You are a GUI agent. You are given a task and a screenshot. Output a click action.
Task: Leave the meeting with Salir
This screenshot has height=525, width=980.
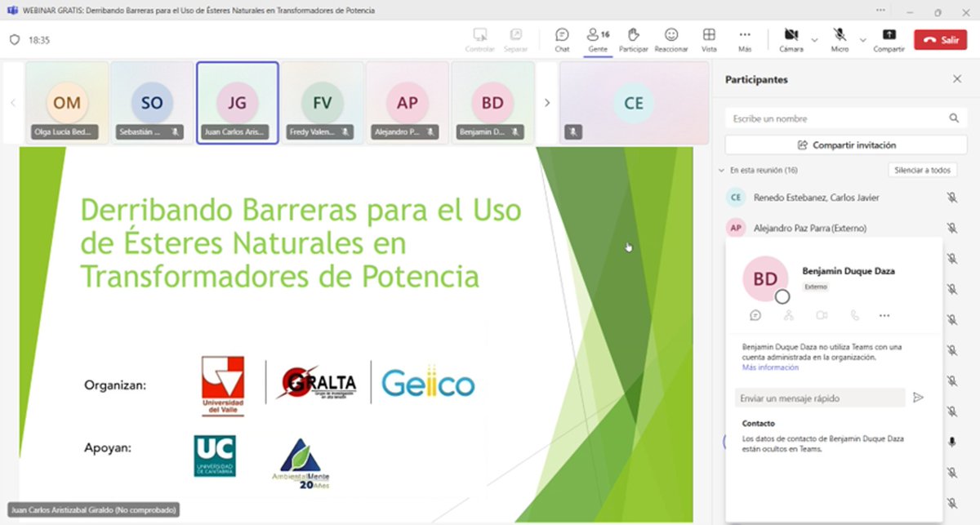coord(940,39)
